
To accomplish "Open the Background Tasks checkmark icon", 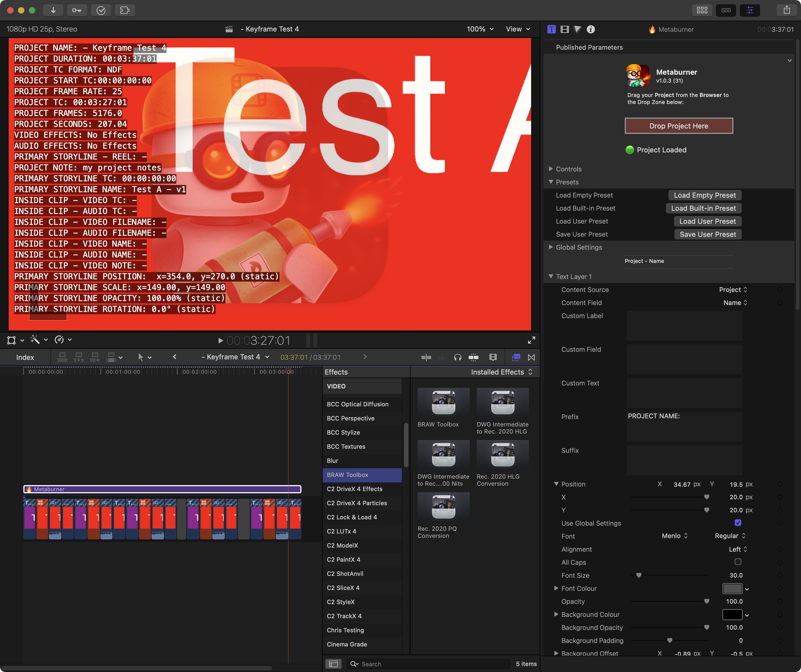I will click(x=101, y=10).
